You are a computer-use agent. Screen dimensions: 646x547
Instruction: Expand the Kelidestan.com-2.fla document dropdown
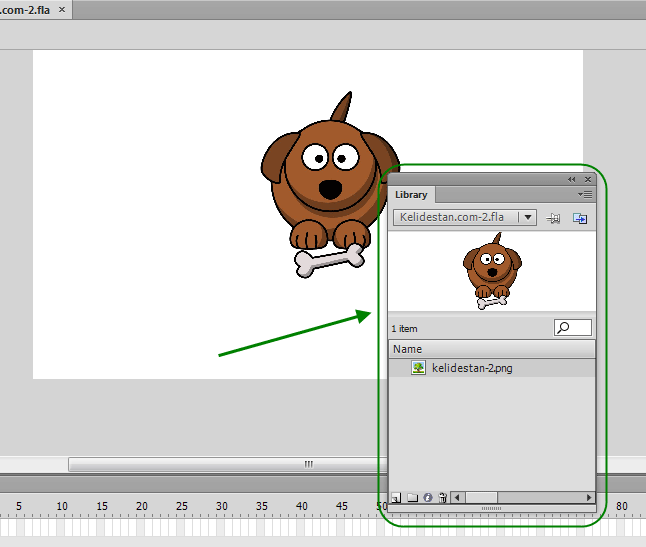[x=528, y=217]
